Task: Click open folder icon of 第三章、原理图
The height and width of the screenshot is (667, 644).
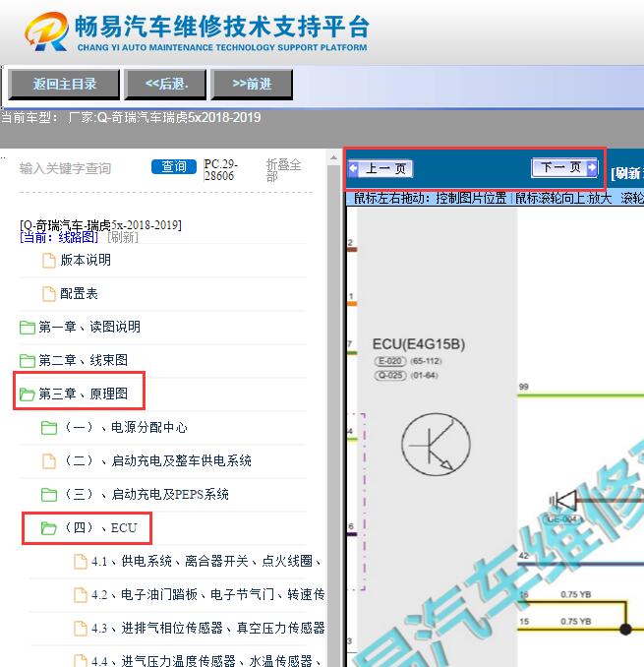Action: point(28,394)
